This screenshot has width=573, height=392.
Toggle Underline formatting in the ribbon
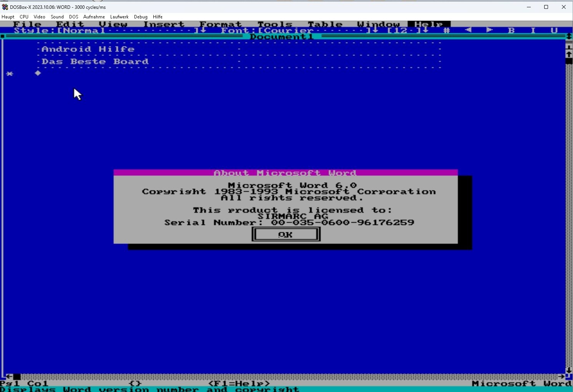[554, 30]
